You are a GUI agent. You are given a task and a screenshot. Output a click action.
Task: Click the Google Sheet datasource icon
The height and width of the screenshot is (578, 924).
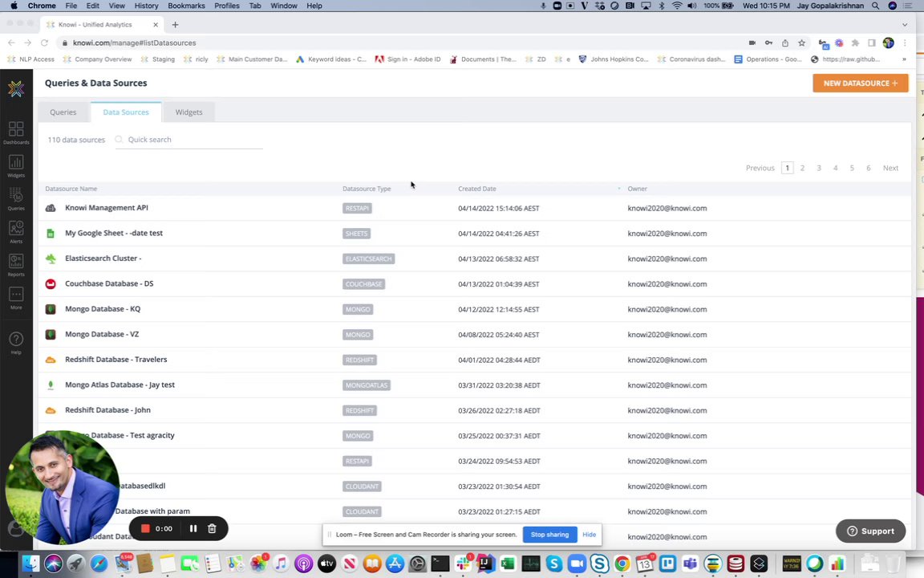(x=51, y=234)
